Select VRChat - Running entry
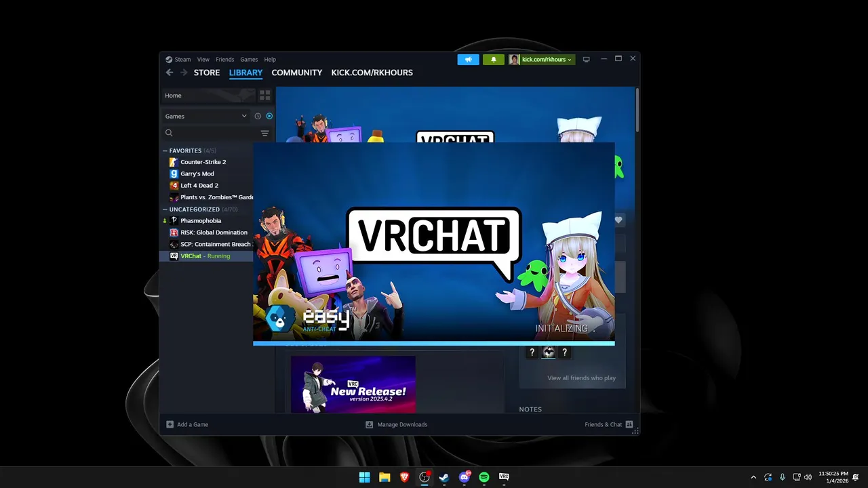Viewport: 868px width, 488px height. pos(206,256)
